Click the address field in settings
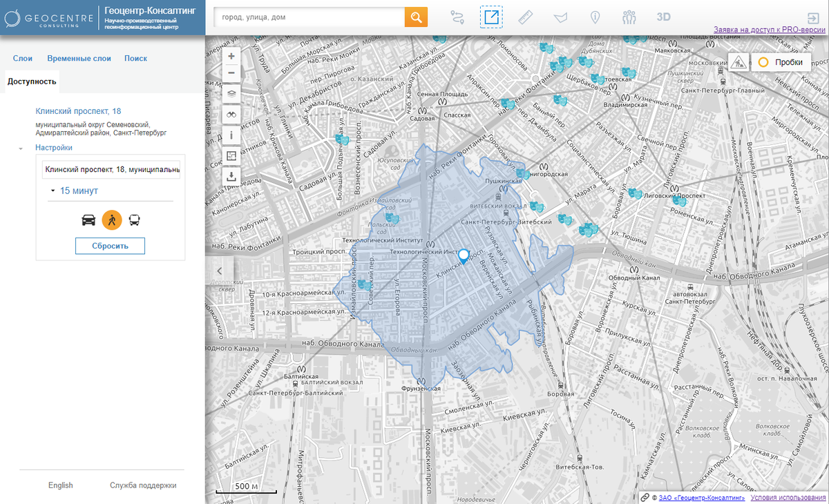 [111, 170]
